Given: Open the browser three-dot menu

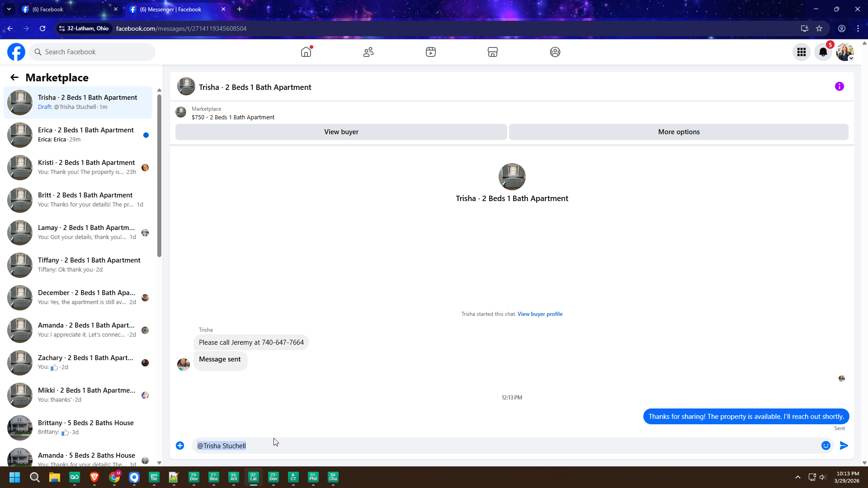Looking at the screenshot, I should click(x=858, y=28).
